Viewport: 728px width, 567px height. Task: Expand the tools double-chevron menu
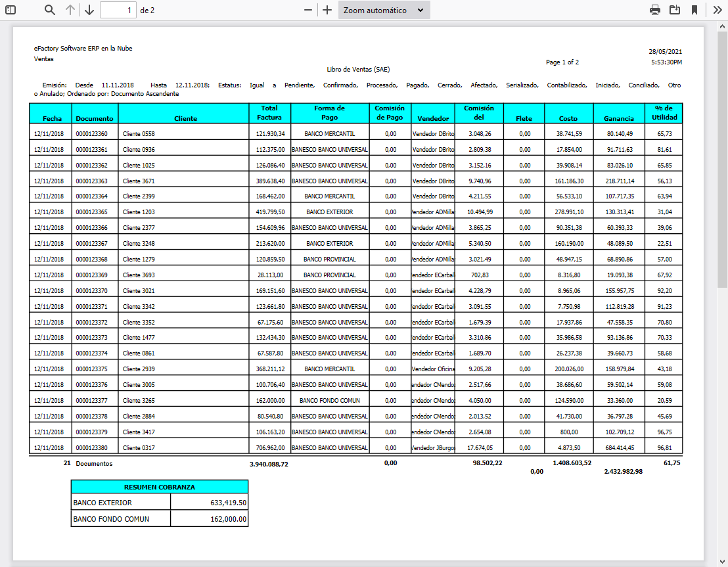coord(717,10)
